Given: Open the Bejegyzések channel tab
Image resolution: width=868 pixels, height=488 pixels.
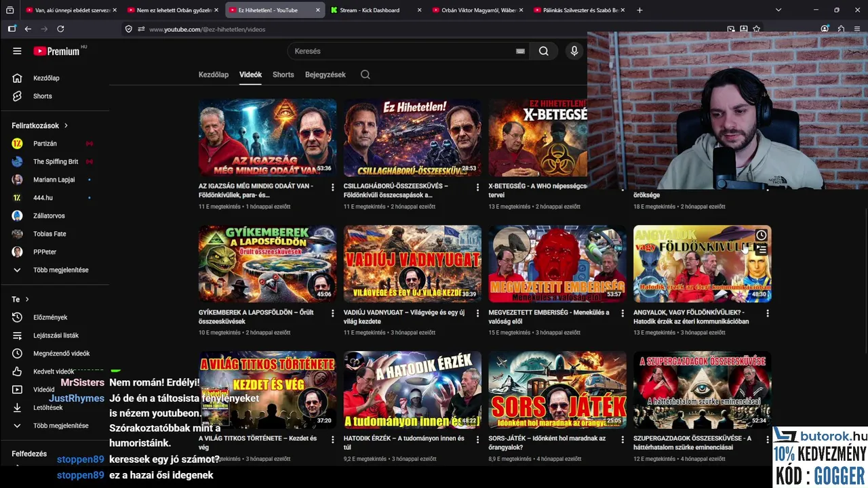Looking at the screenshot, I should click(325, 75).
